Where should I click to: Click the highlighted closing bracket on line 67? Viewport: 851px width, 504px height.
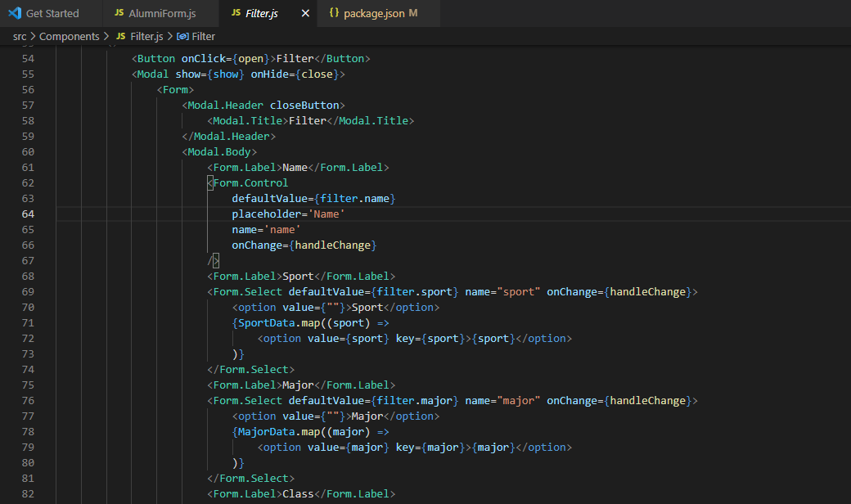coord(216,261)
